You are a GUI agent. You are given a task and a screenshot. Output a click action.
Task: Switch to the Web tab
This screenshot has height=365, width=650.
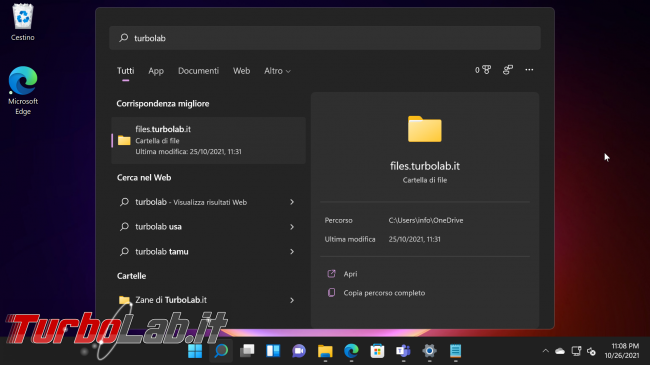coord(241,71)
